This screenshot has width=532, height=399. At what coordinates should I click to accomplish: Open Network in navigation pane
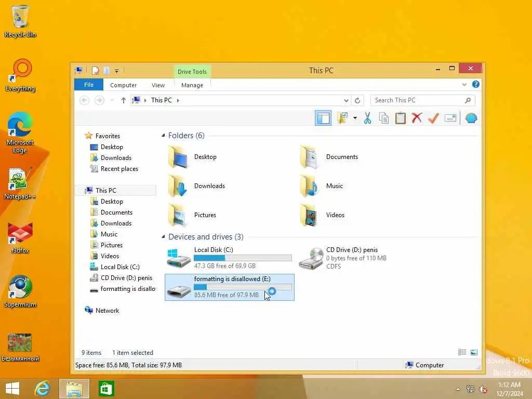click(107, 311)
